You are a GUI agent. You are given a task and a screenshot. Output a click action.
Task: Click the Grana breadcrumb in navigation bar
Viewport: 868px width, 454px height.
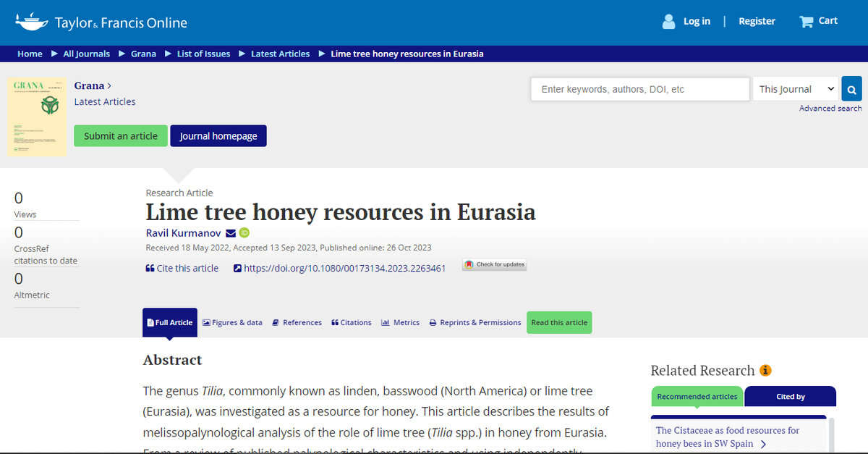pos(143,54)
